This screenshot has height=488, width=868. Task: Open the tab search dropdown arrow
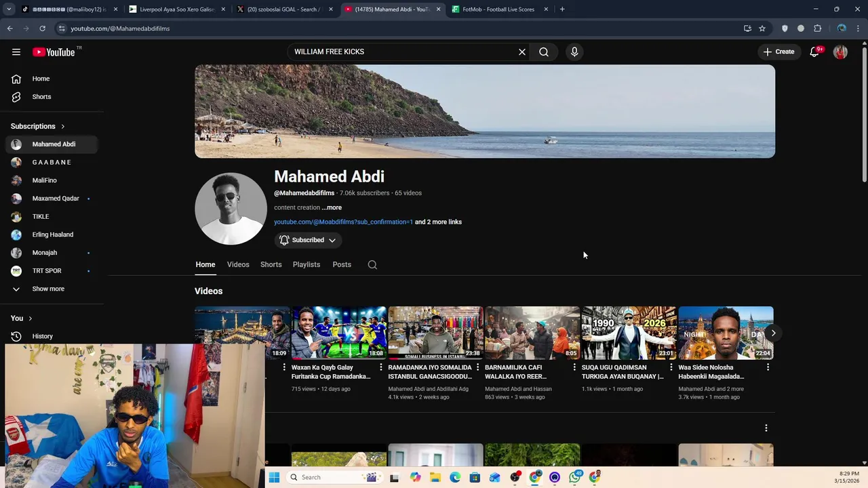8,9
